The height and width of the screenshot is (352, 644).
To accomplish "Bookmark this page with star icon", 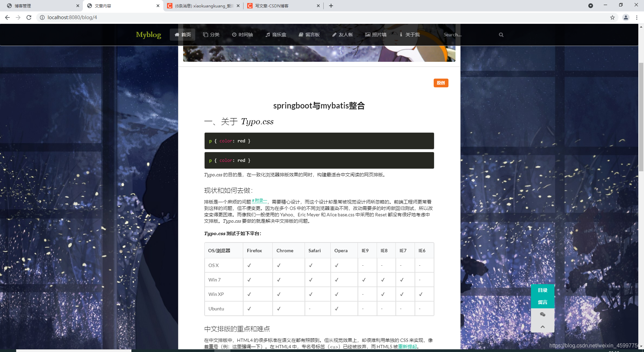I will [x=612, y=17].
